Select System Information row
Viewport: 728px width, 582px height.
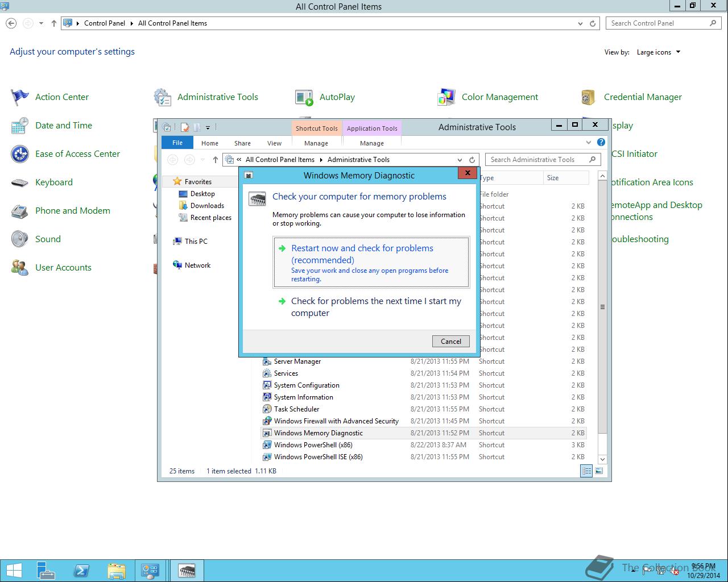point(424,397)
